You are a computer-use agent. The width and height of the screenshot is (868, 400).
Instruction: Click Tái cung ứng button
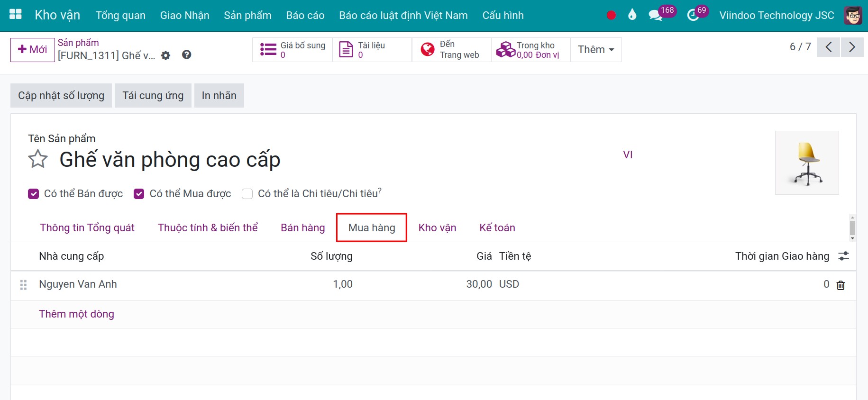coord(153,96)
